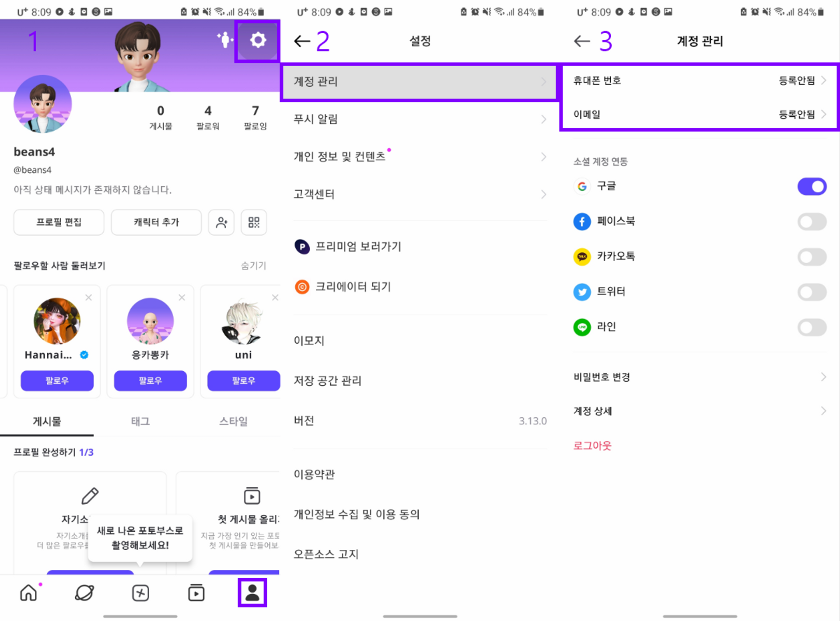The width and height of the screenshot is (840, 621).
Task: Open settings via the gear icon
Action: [258, 40]
